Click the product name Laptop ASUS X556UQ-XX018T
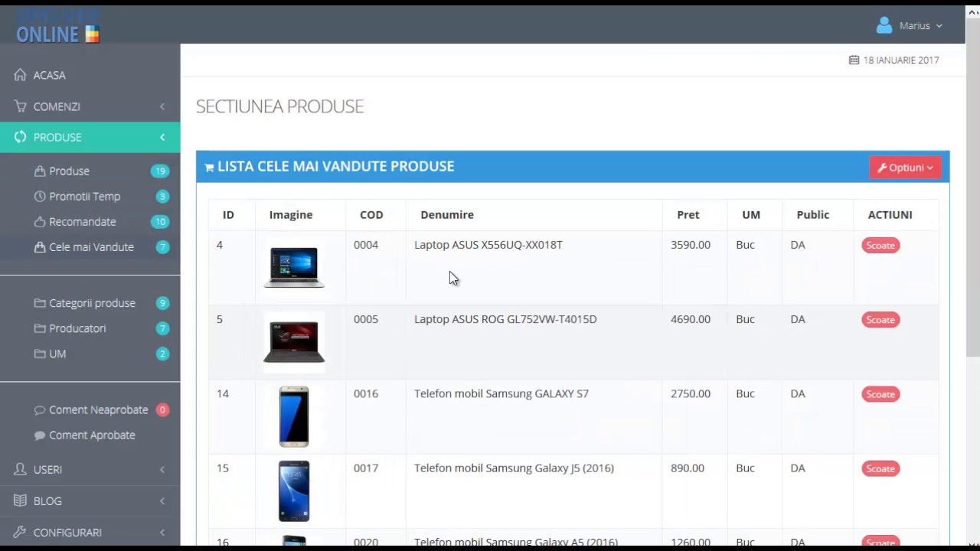The width and height of the screenshot is (980, 551). point(488,245)
